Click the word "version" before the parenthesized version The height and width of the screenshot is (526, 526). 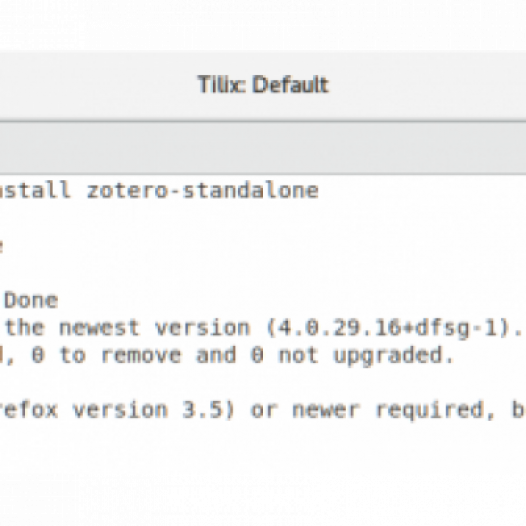[203, 328]
